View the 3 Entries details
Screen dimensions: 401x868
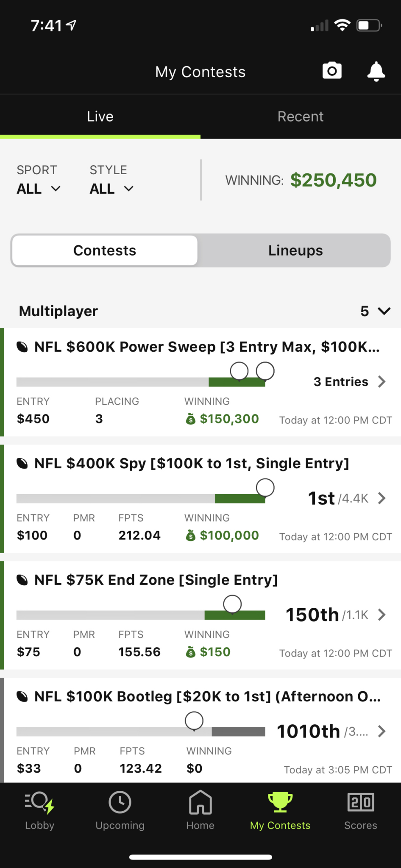point(349,381)
